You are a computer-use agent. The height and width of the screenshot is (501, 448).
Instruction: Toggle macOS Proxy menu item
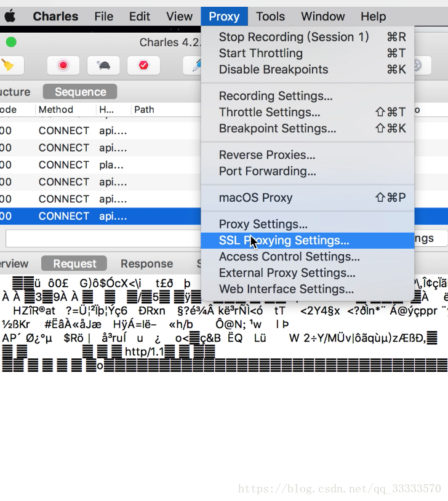[308, 198]
